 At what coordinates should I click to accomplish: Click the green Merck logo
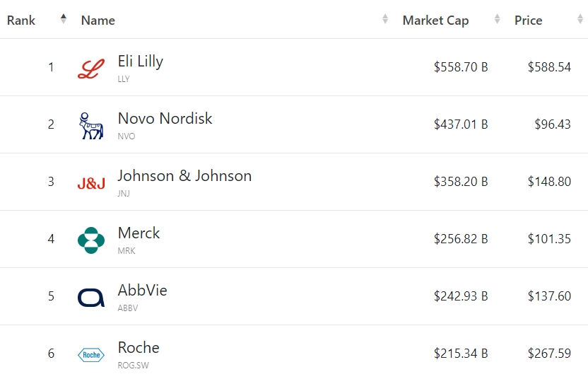[90, 240]
